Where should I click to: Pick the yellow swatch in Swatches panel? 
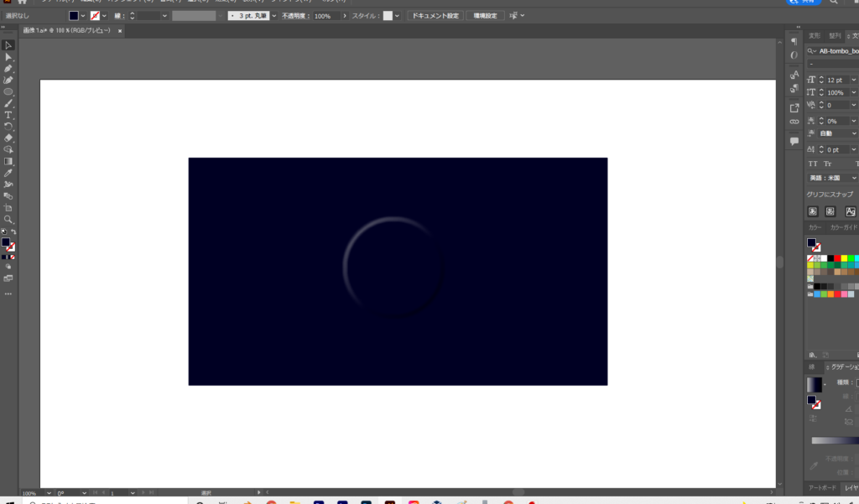tap(844, 258)
